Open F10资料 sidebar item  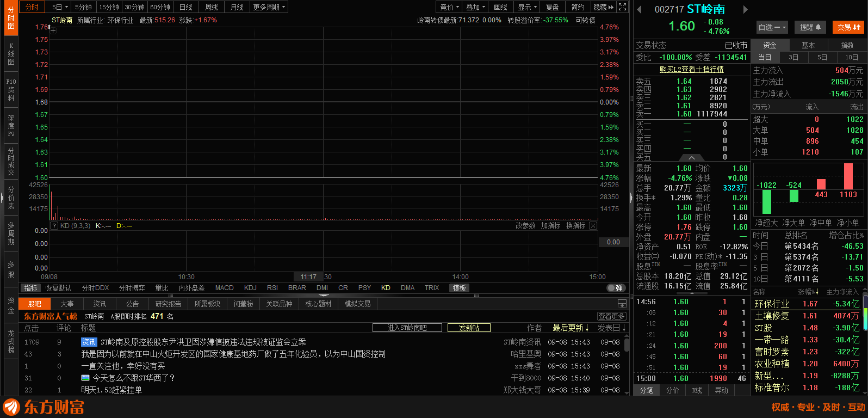click(x=11, y=90)
